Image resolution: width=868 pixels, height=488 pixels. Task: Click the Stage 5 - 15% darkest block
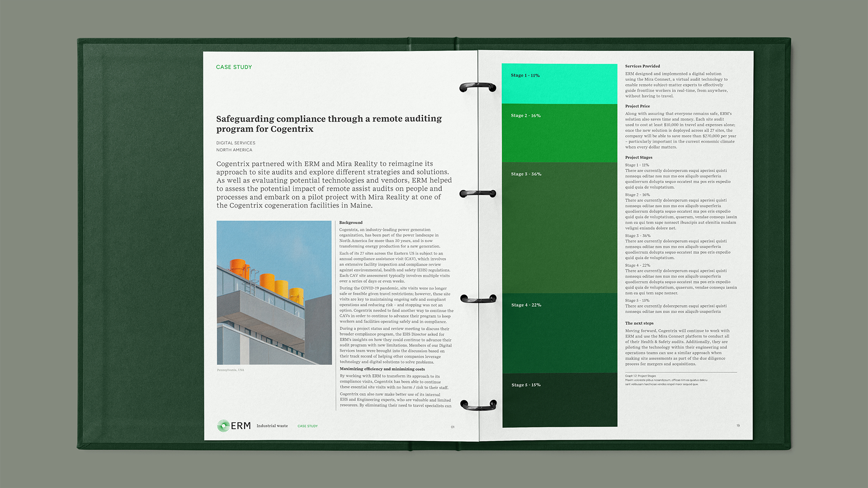pos(559,400)
